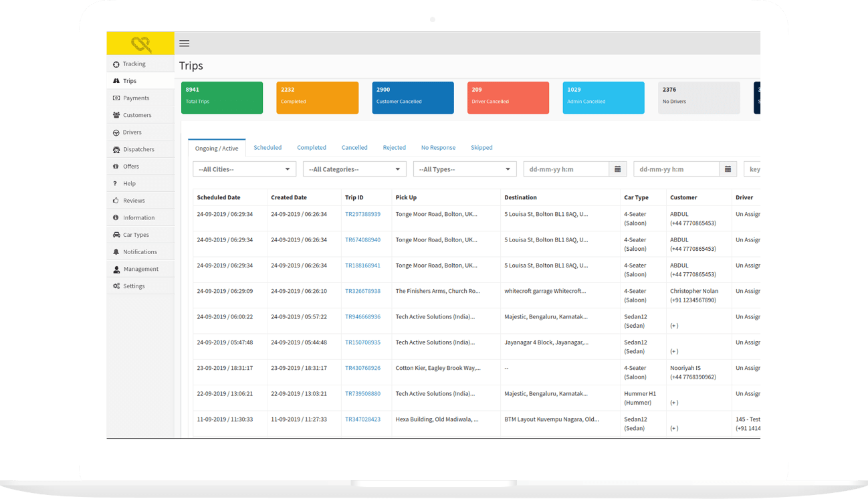868x499 pixels.
Task: Open trip TR326678938
Action: point(362,292)
